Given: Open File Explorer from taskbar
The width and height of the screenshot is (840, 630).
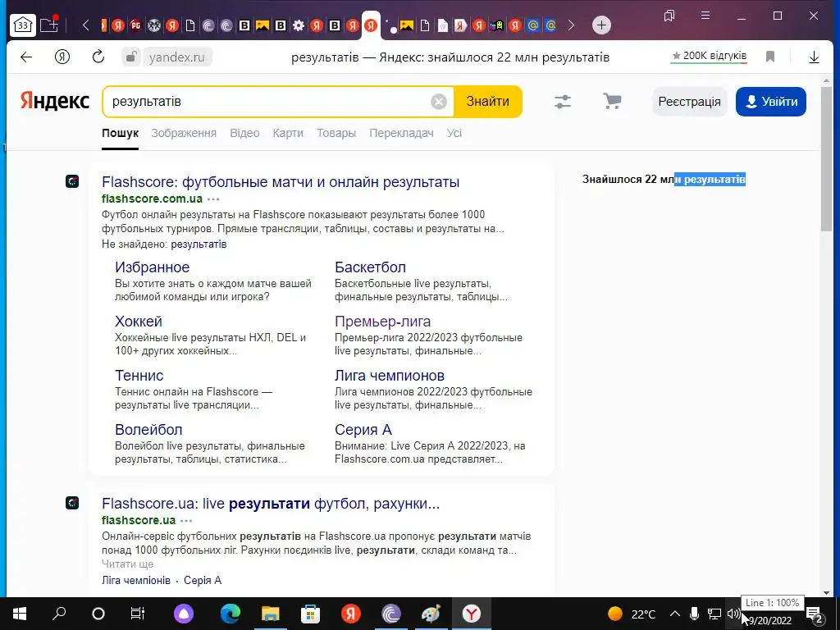Looking at the screenshot, I should point(271,614).
